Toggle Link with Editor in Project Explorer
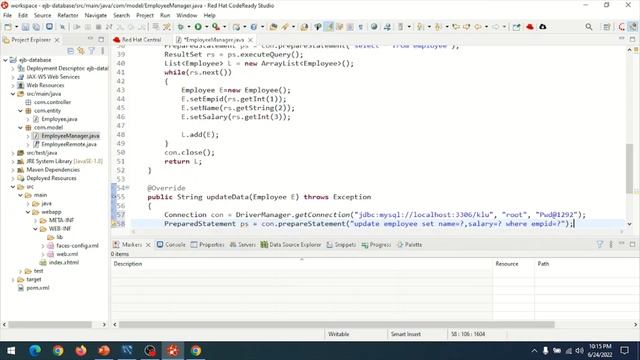640x360 pixels. (81, 51)
